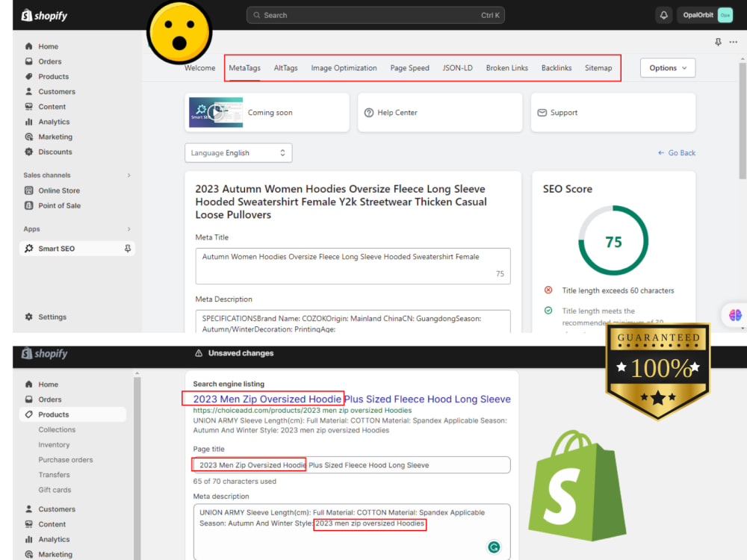747x560 pixels.
Task: Open the Support card
Action: coord(613,113)
